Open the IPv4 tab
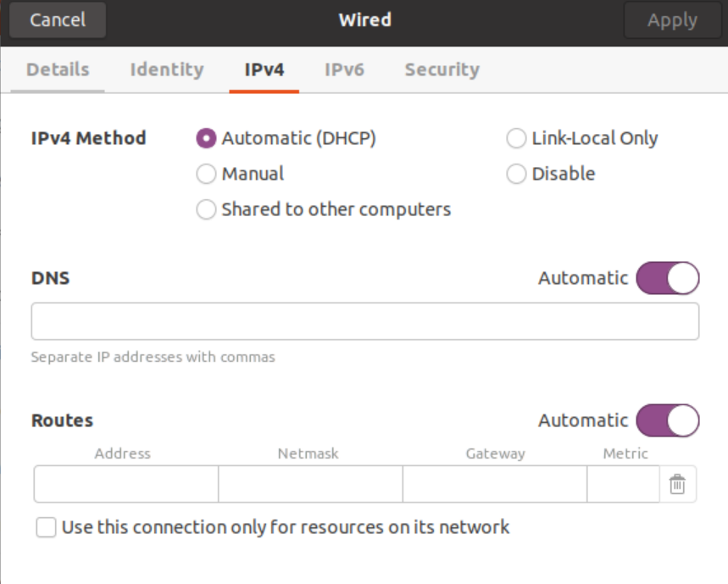The width and height of the screenshot is (728, 584). [x=264, y=70]
